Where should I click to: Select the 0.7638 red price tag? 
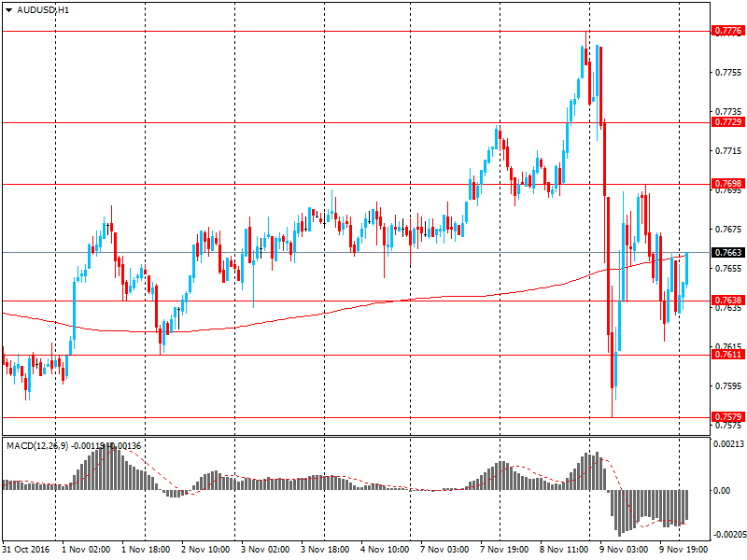tap(727, 301)
